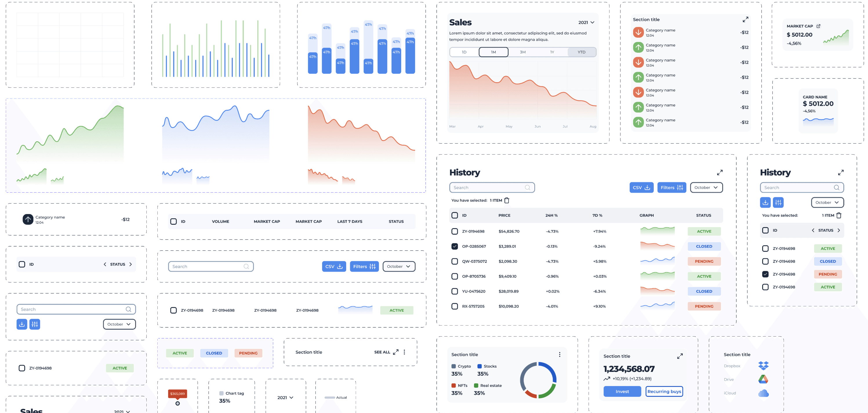
Task: Select the 3M range tab
Action: pos(523,52)
